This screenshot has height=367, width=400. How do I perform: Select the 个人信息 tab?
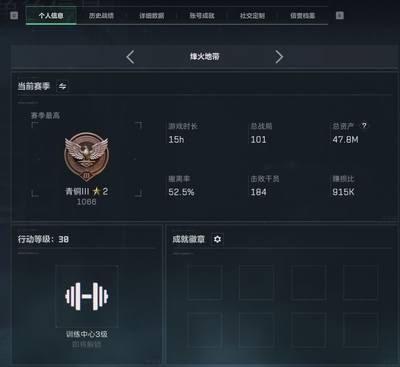click(51, 16)
